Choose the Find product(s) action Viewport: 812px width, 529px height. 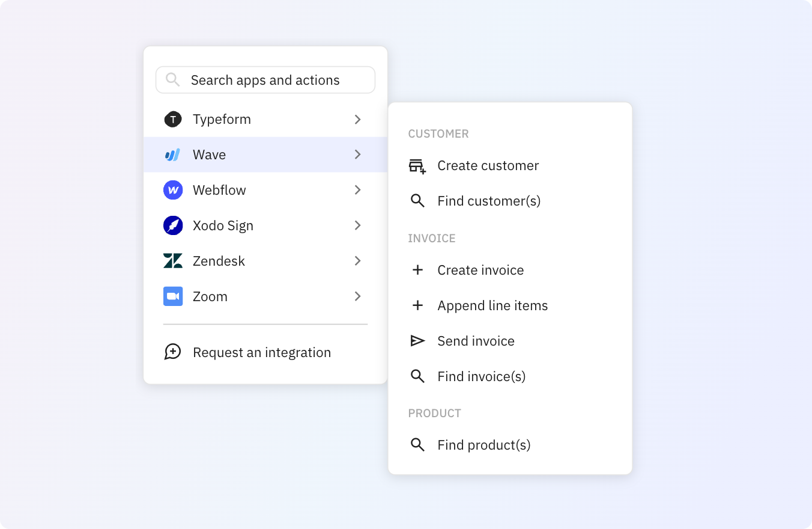coord(510,445)
